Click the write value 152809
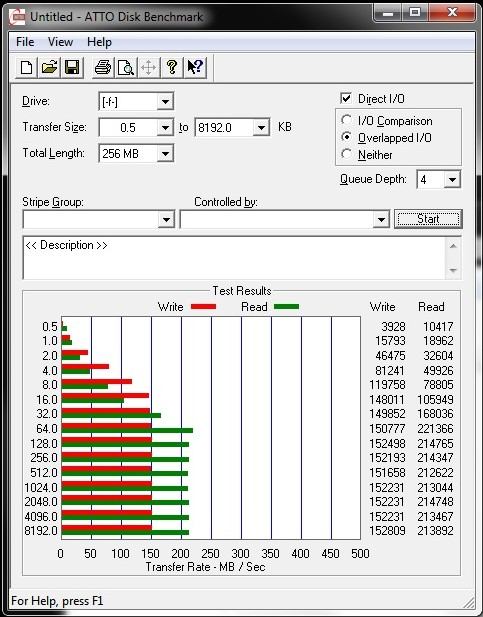Screen dimensions: 483x617 coord(387,531)
